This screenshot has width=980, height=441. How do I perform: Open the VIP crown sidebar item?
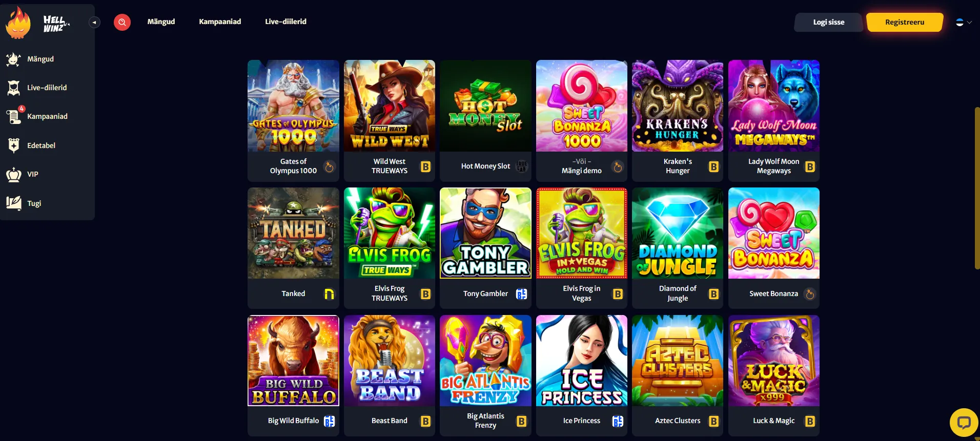point(32,174)
